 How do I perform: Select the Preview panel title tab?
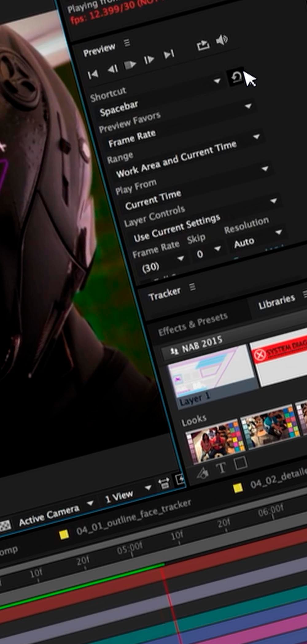(x=99, y=50)
